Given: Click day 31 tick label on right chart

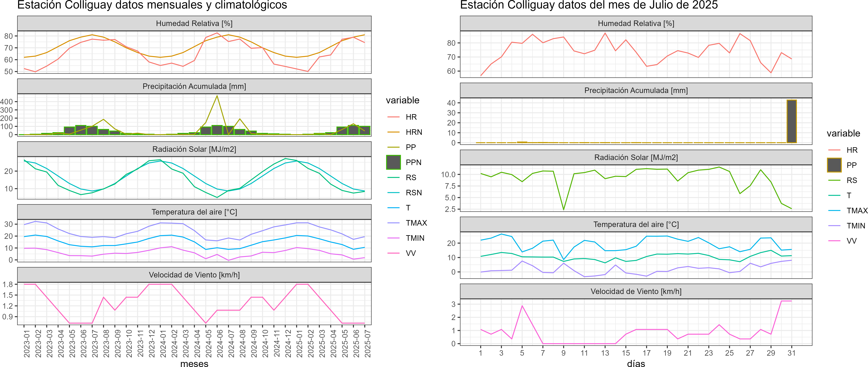Looking at the screenshot, I should (x=791, y=353).
